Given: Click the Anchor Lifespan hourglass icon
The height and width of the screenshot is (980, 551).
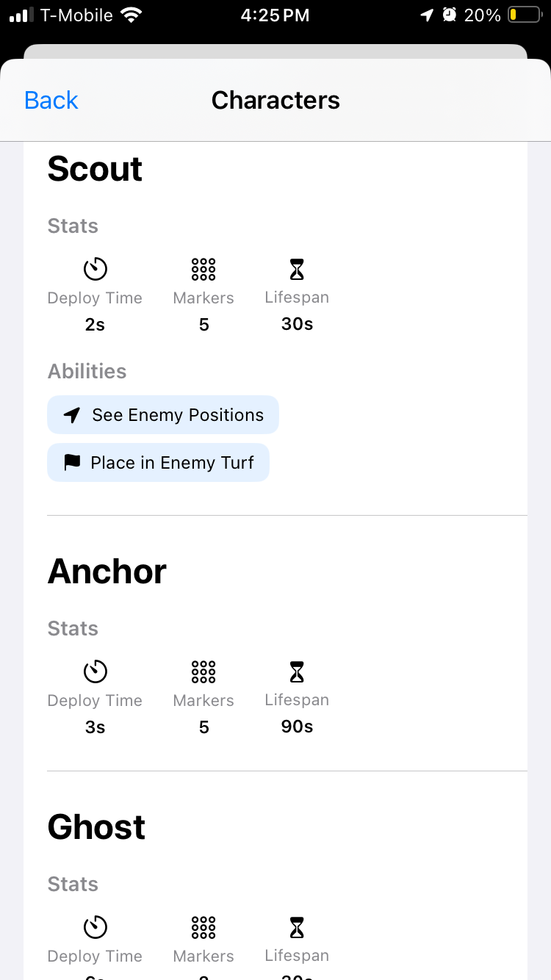Looking at the screenshot, I should pos(296,672).
